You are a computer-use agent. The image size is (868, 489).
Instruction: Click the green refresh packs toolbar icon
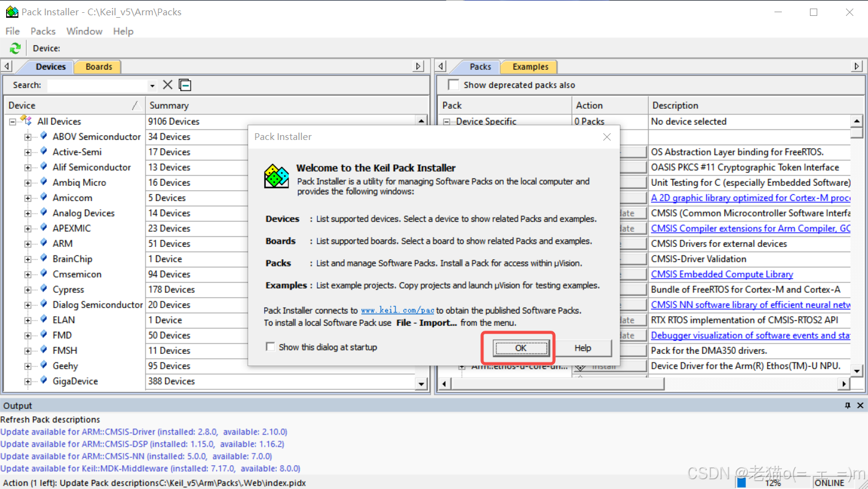[x=15, y=48]
